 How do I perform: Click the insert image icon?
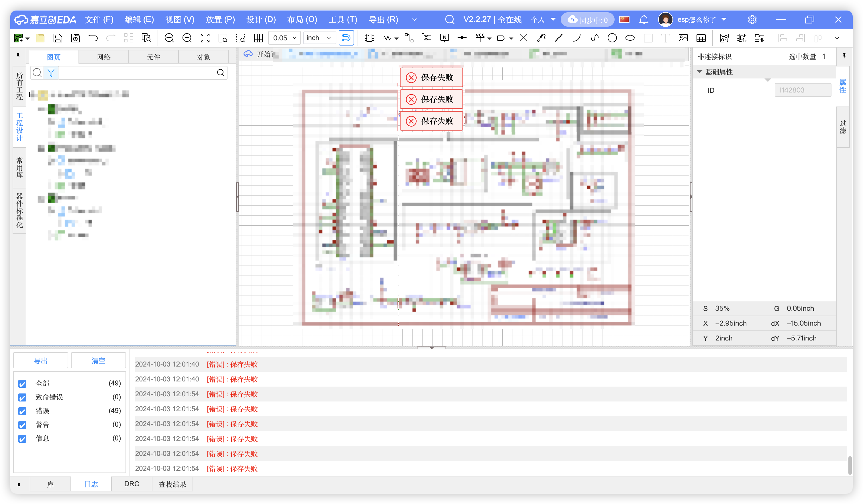click(x=683, y=38)
